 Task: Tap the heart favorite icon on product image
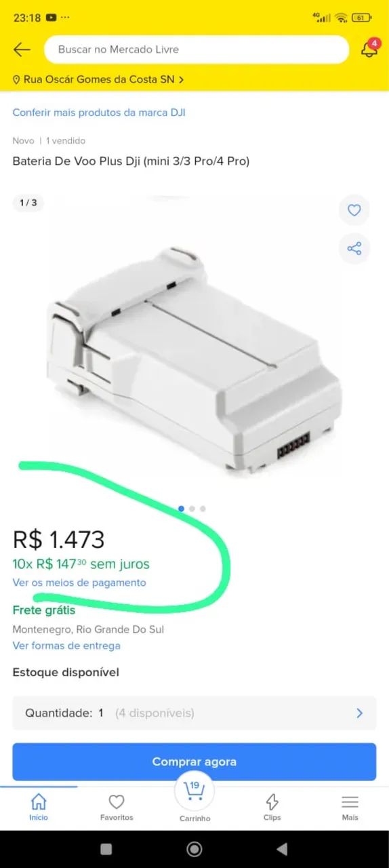[x=354, y=210]
